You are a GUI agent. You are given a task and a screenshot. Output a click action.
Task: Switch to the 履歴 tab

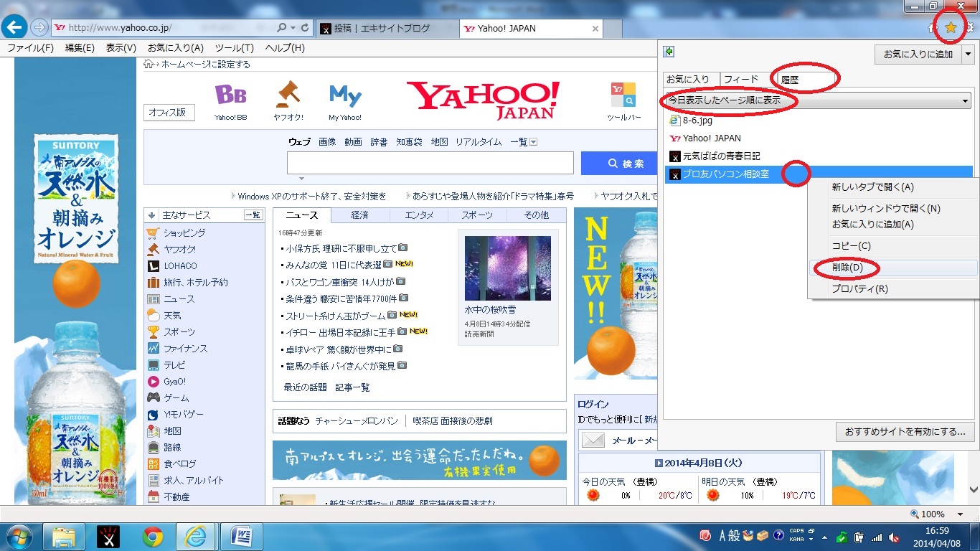[x=807, y=80]
